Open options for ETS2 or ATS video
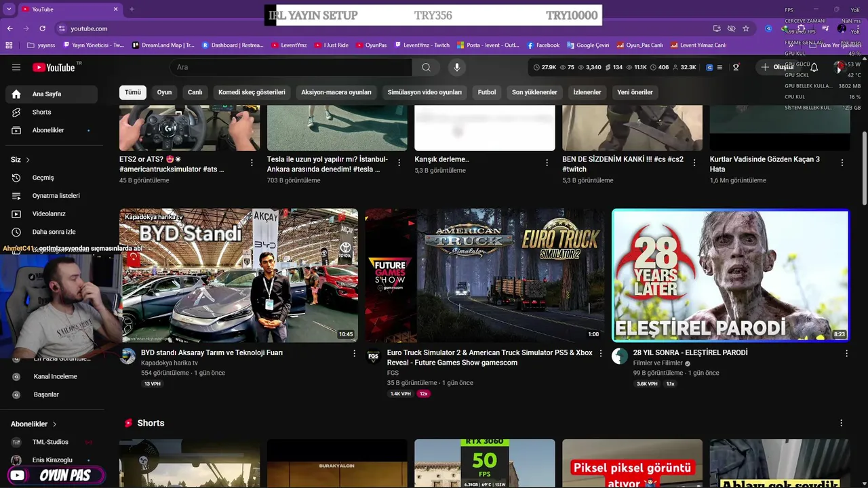Viewport: 868px width, 488px height. 252,163
